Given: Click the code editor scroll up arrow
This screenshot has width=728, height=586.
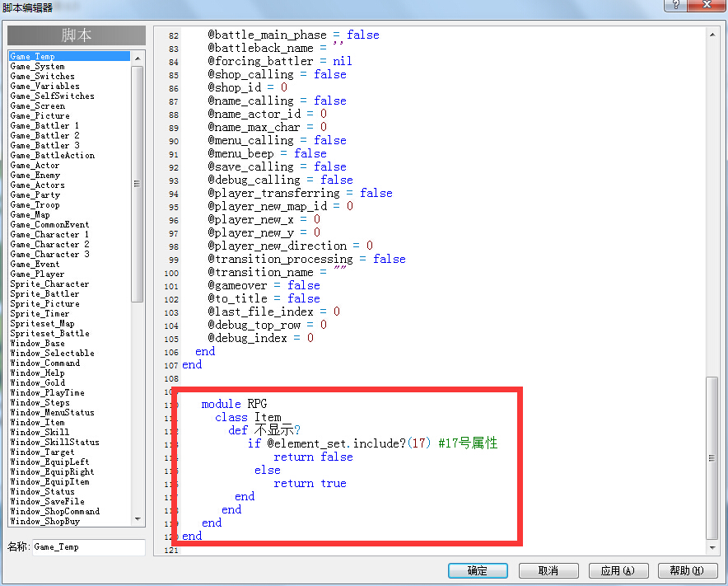Looking at the screenshot, I should tap(712, 35).
